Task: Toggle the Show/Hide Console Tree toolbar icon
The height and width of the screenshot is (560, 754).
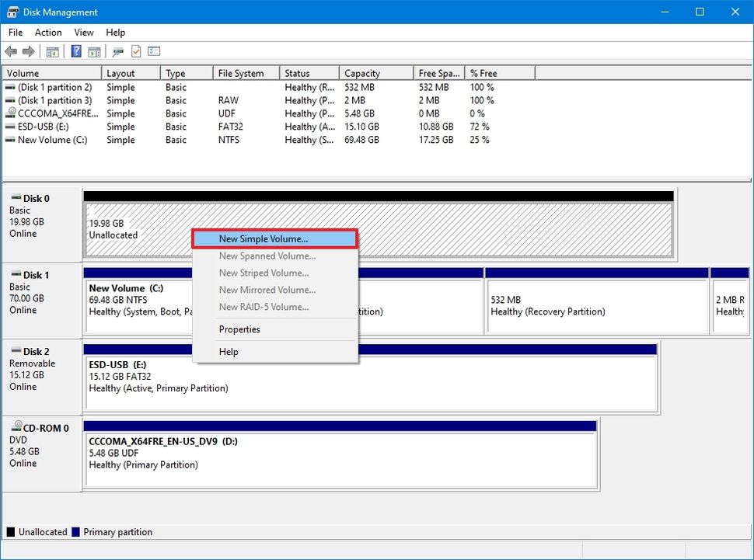Action: click(x=52, y=51)
